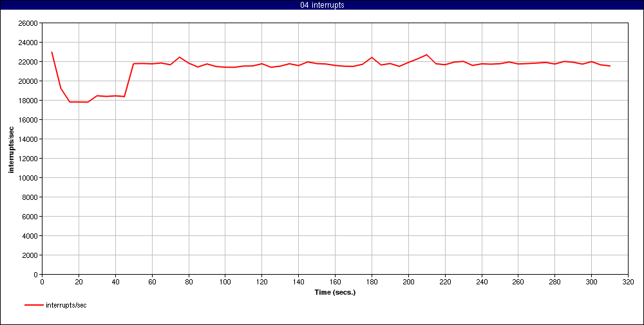This screenshot has width=644, height=325.
Task: Click the 260 tick on time axis
Action: coord(518,282)
